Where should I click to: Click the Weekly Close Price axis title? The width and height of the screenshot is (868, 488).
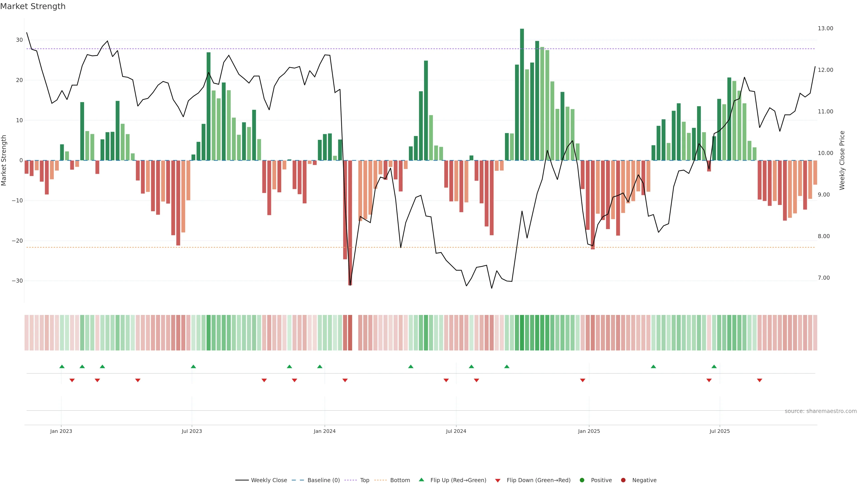point(842,160)
